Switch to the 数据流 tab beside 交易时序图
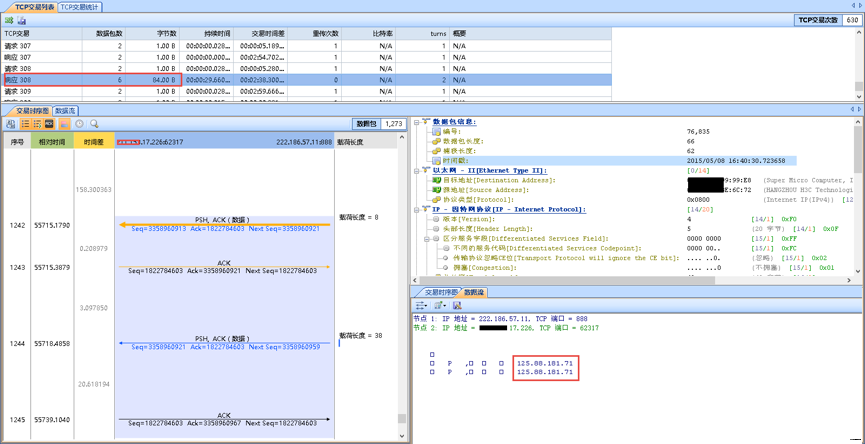The width and height of the screenshot is (865, 444). 65,111
